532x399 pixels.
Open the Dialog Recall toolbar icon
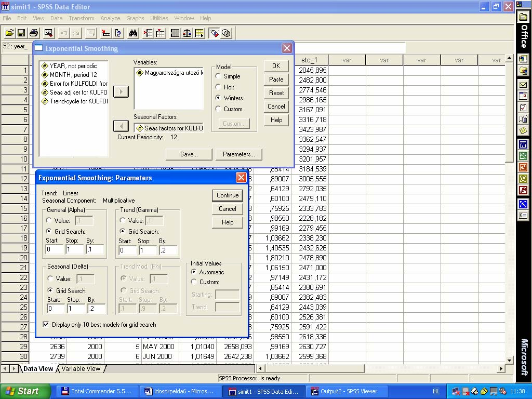click(x=48, y=33)
